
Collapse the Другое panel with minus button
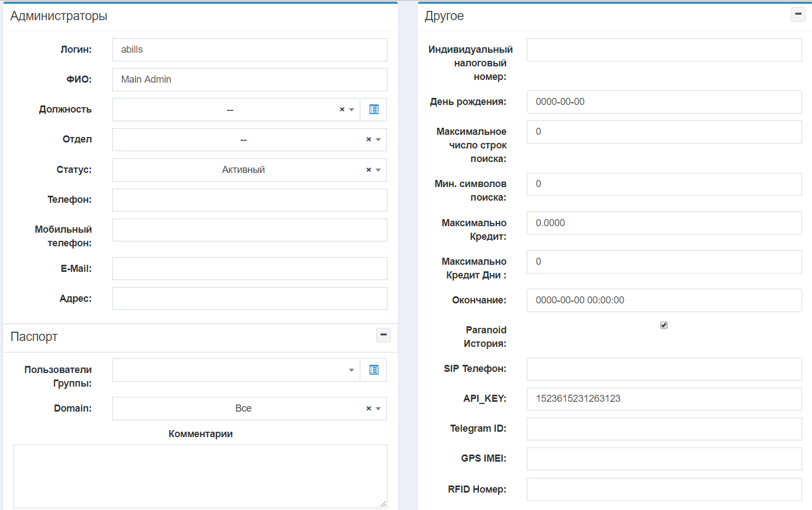pos(797,14)
